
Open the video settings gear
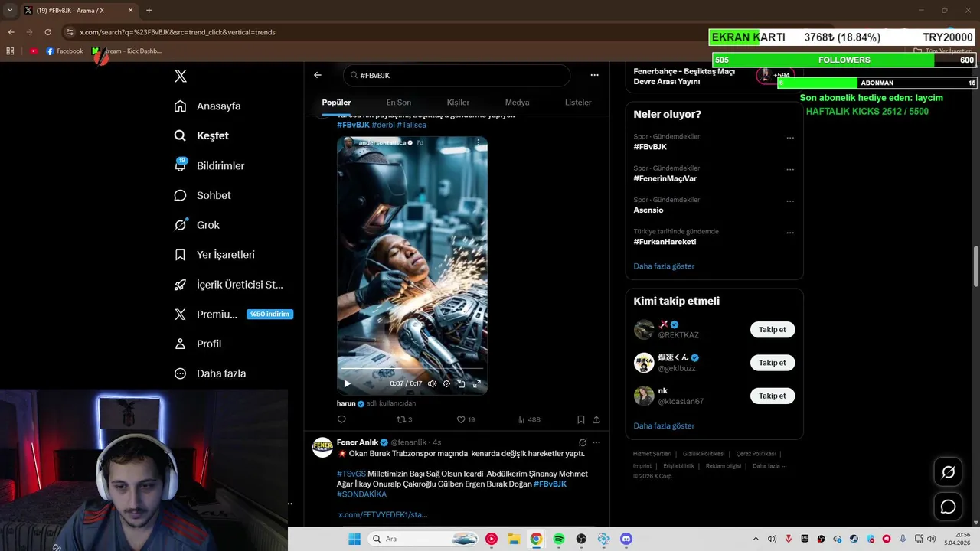[446, 383]
